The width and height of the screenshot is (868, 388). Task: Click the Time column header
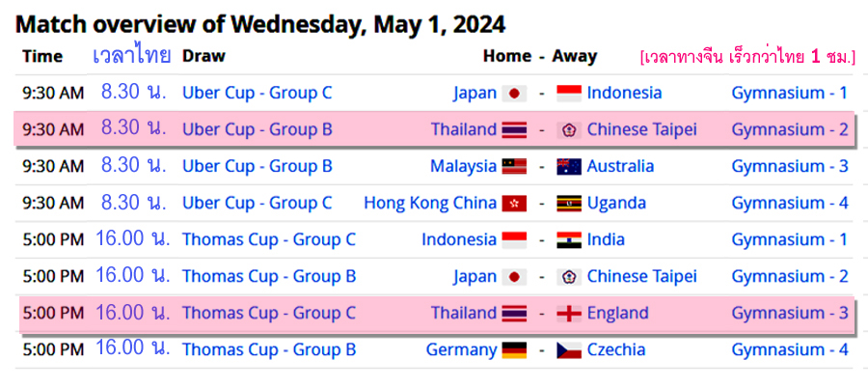click(42, 57)
